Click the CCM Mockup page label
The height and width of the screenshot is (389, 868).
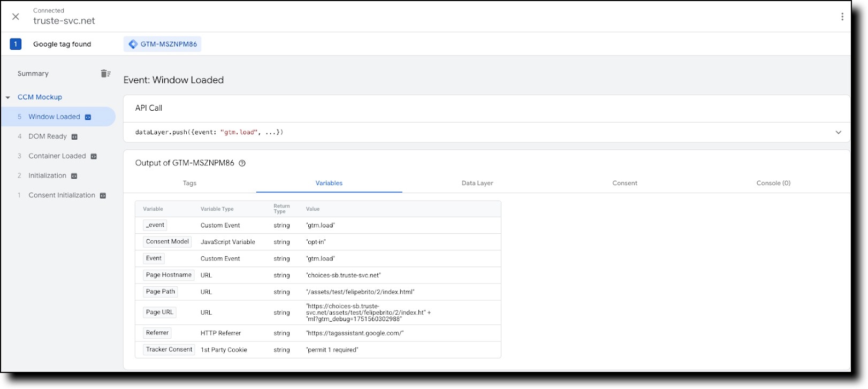pyautogui.click(x=40, y=97)
